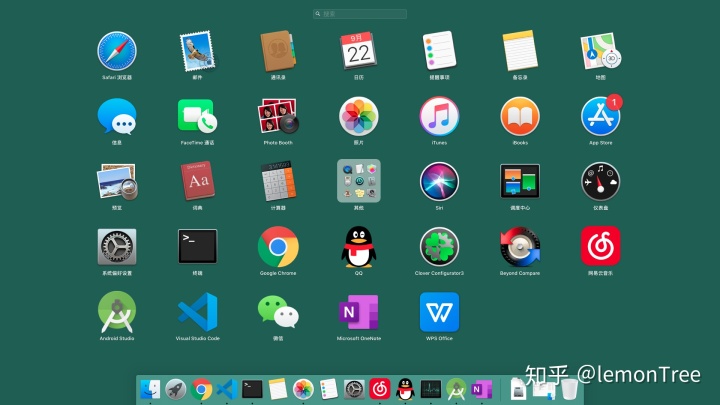Click the Launchpad rocket in the Dock

tap(175, 390)
